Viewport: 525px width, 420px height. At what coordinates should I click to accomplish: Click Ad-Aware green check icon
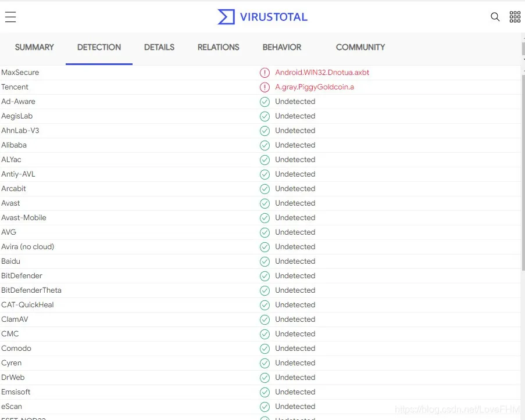click(265, 102)
